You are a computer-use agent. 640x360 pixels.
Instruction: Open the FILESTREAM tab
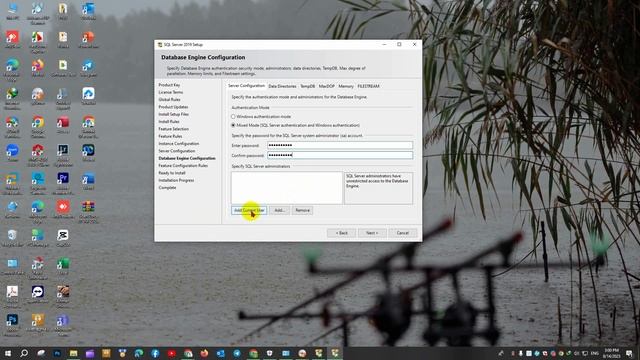[369, 86]
